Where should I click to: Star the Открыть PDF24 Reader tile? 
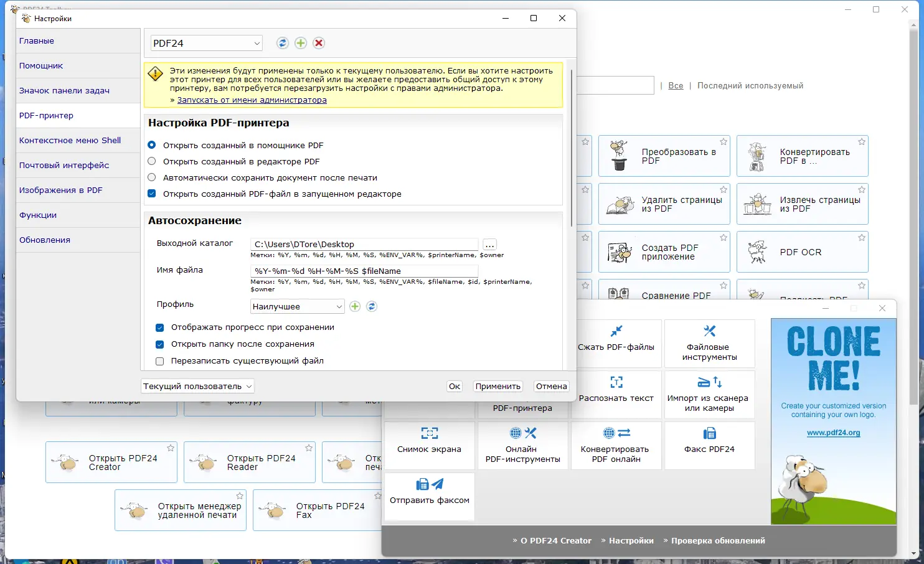pyautogui.click(x=309, y=448)
